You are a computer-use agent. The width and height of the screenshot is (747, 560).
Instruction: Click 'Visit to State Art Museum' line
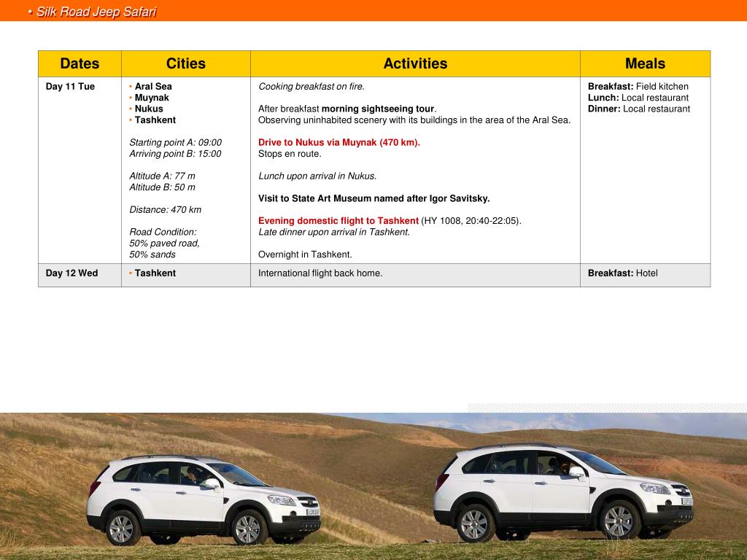coord(374,198)
